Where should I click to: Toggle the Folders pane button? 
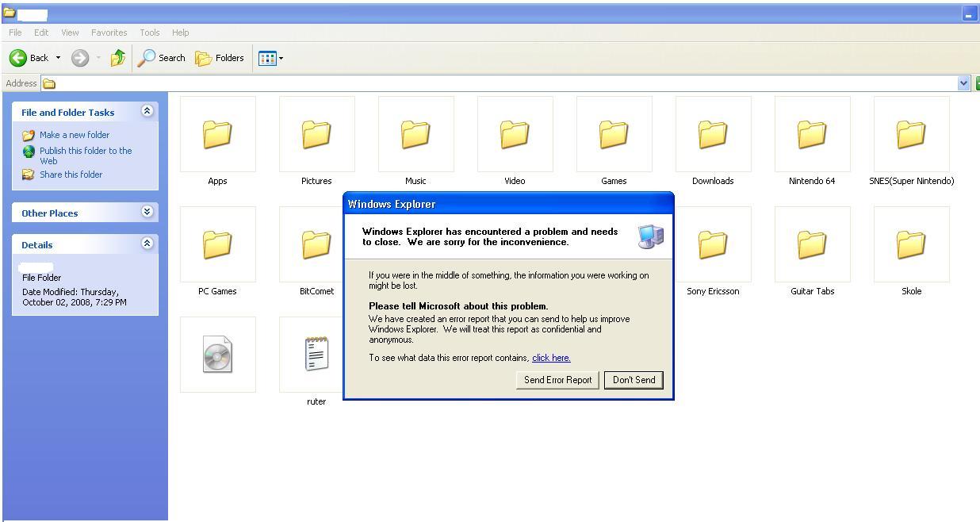tap(220, 58)
